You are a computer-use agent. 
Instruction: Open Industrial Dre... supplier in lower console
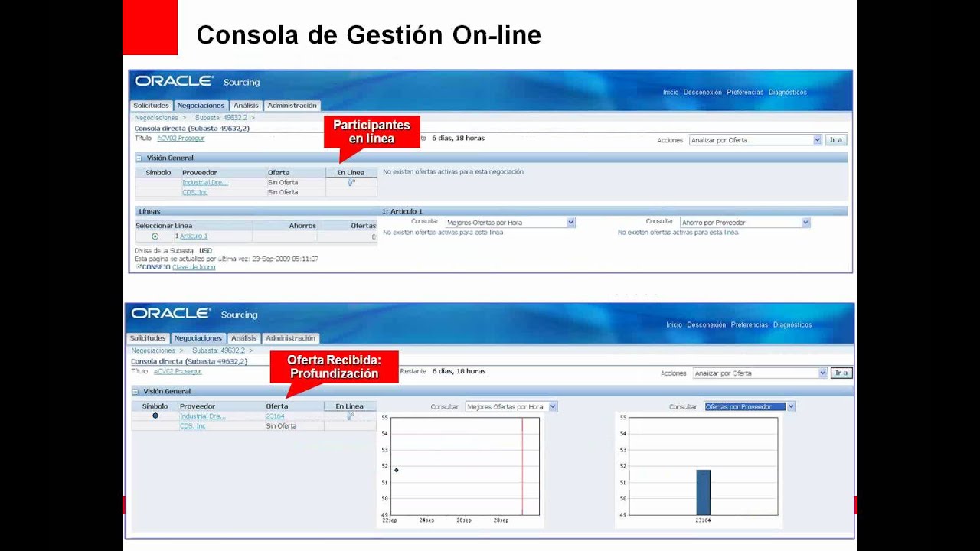pos(203,416)
